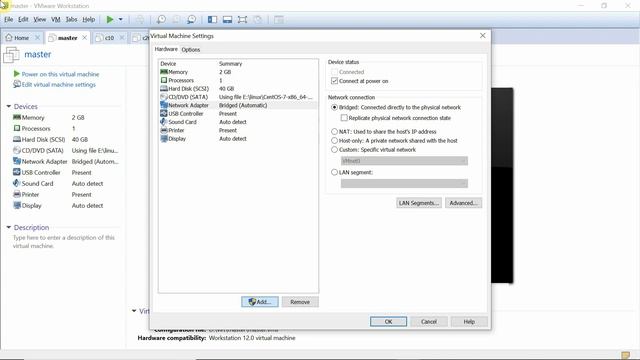Click the Sound Card icon in settings device list

(164, 122)
